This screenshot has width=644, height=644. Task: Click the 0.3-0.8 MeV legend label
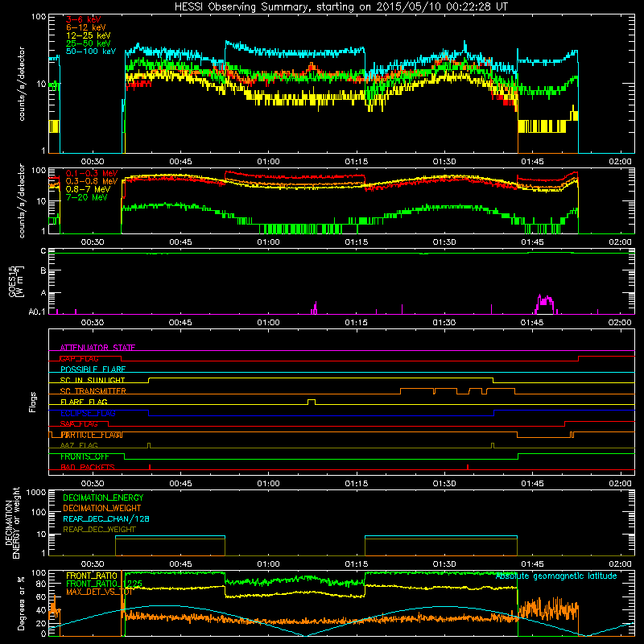pos(92,181)
